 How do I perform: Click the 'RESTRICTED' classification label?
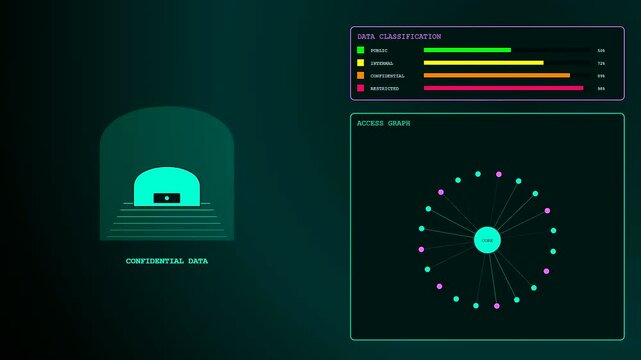point(385,88)
